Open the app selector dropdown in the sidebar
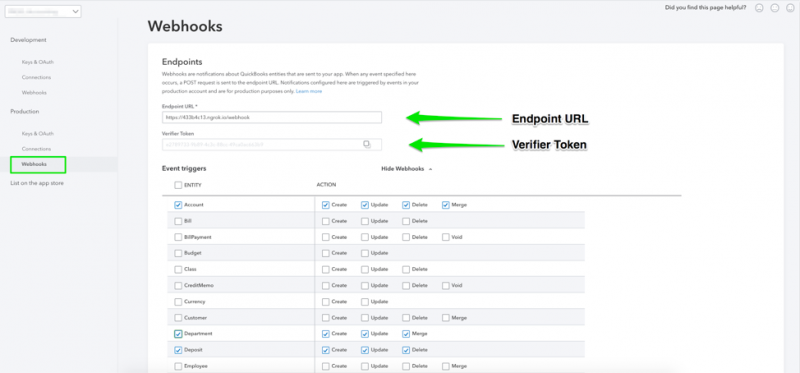Image resolution: width=800 pixels, height=373 pixels. (43, 11)
